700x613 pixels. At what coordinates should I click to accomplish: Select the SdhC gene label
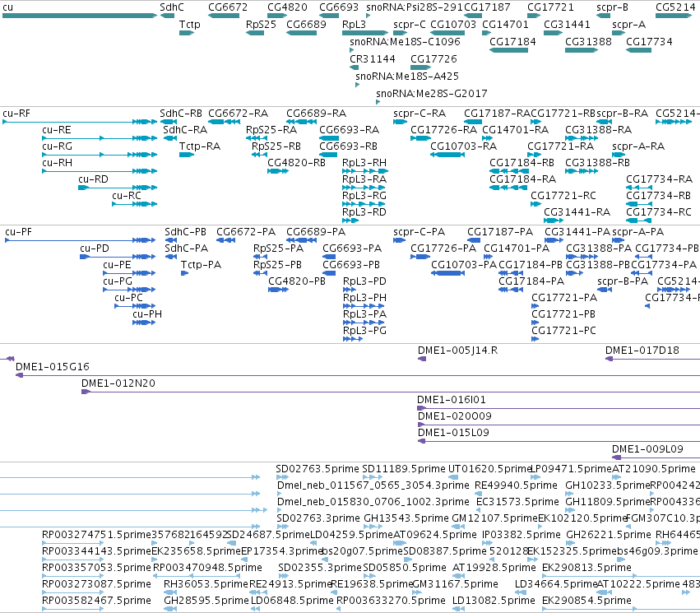pos(172,7)
